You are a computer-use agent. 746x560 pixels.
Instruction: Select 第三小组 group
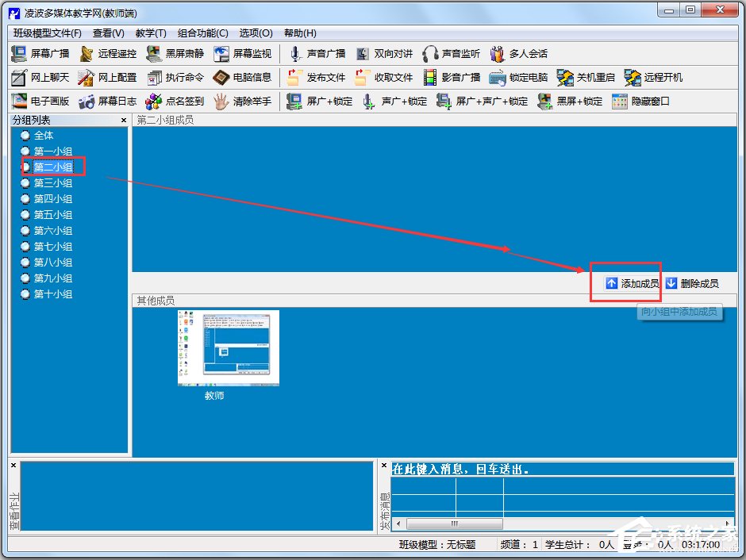(x=53, y=183)
